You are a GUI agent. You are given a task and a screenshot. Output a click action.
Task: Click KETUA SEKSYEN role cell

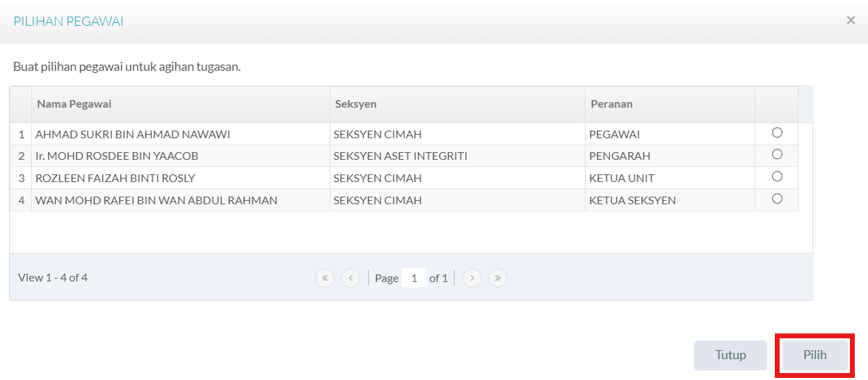pyautogui.click(x=670, y=201)
